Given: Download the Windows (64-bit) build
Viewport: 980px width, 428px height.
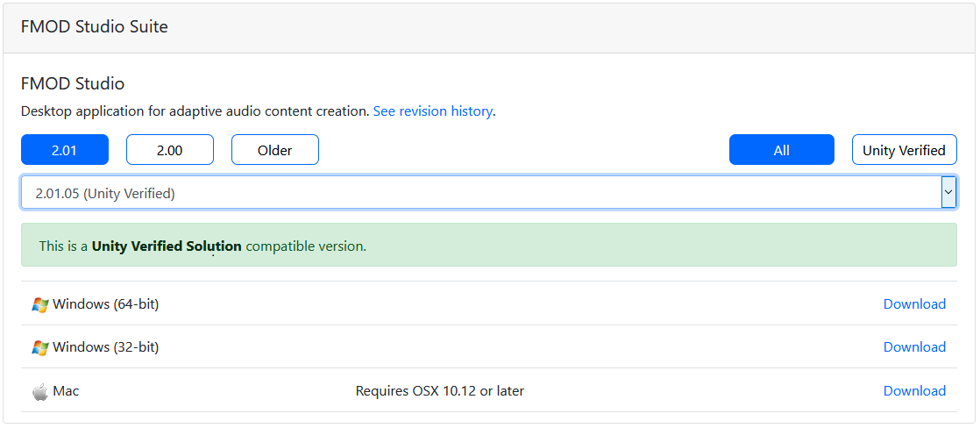Looking at the screenshot, I should coord(913,304).
